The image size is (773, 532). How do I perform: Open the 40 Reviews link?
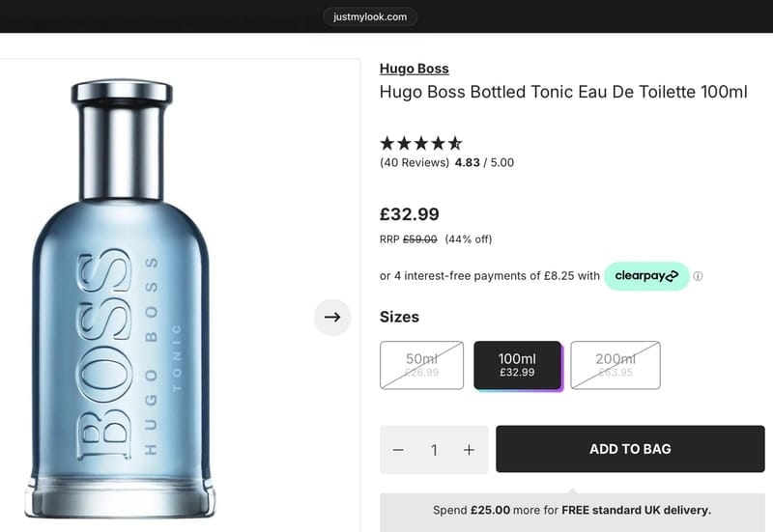[415, 162]
